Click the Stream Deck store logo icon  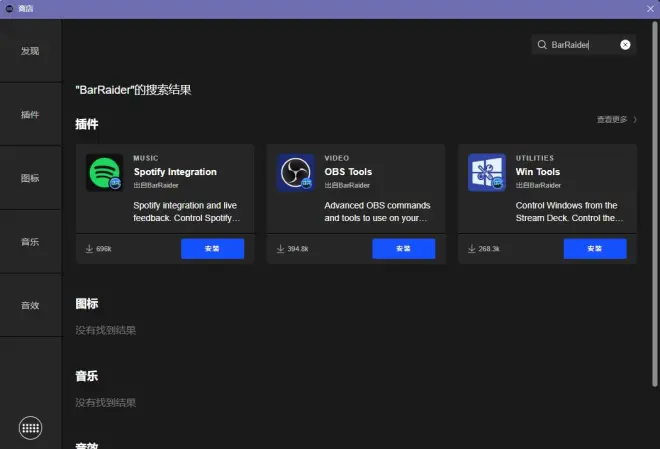[x=9, y=8]
